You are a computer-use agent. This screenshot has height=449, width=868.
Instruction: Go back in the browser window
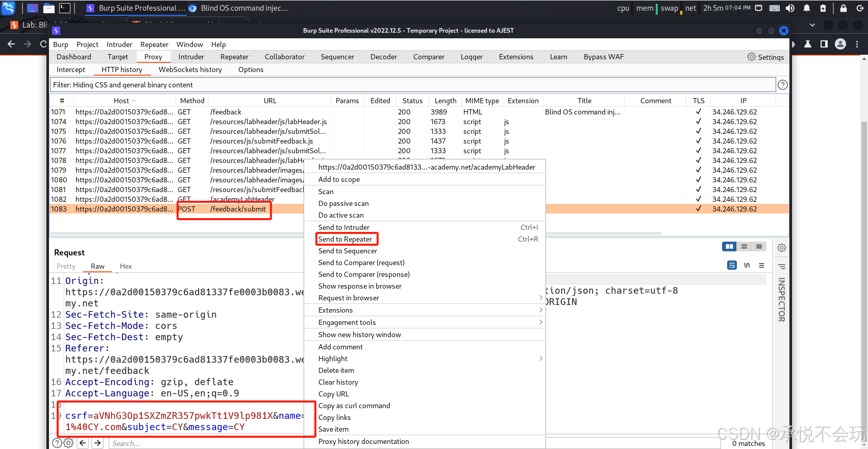click(x=11, y=44)
